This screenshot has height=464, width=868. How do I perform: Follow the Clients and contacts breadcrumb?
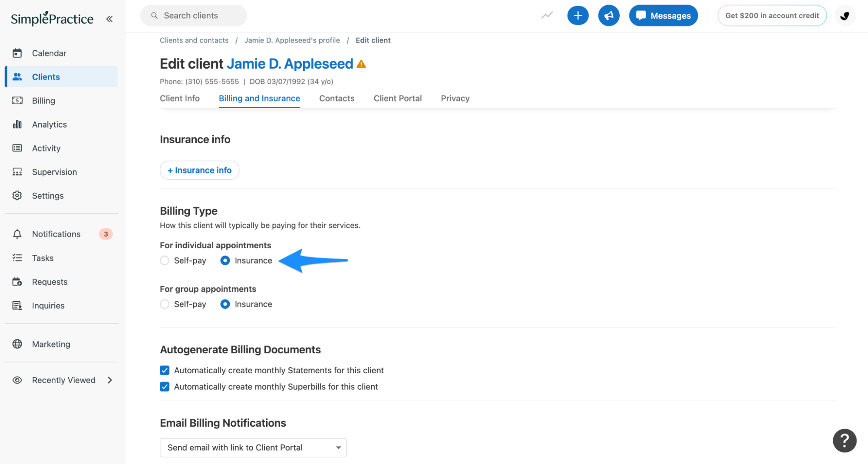[194, 40]
